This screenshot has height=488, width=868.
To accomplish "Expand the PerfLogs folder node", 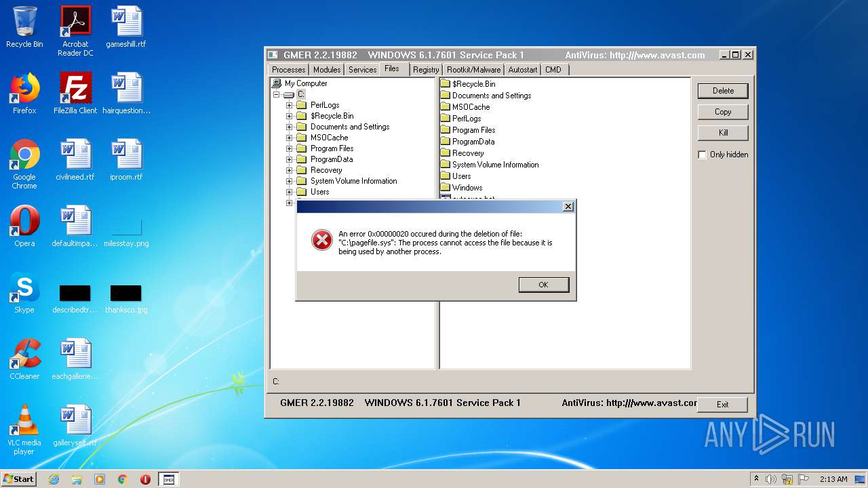I will coord(289,105).
